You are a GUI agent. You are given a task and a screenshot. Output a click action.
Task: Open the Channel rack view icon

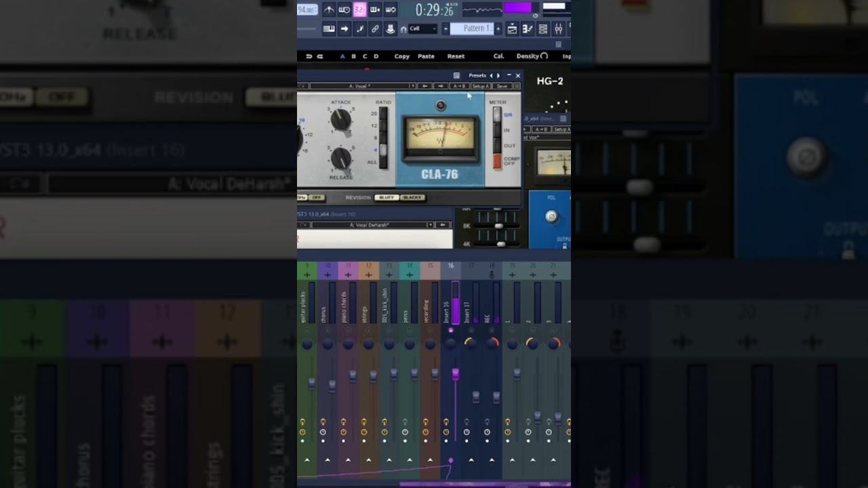pyautogui.click(x=543, y=28)
